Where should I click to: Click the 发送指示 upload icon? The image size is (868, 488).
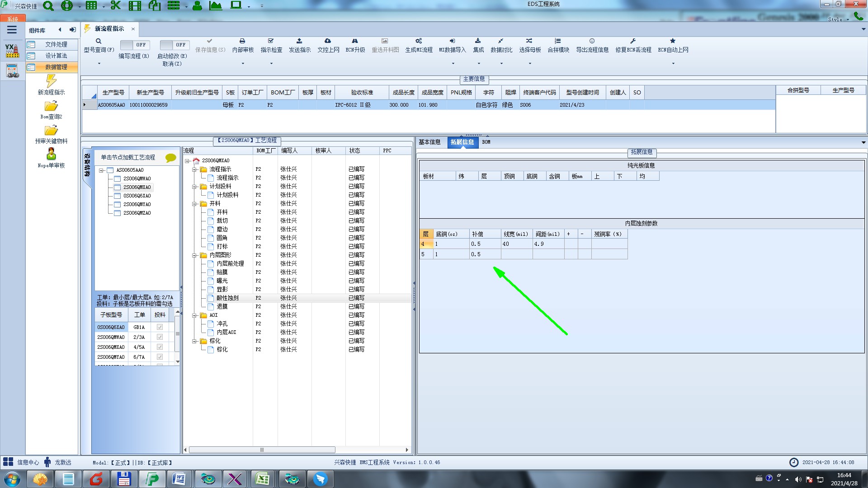[x=299, y=41]
